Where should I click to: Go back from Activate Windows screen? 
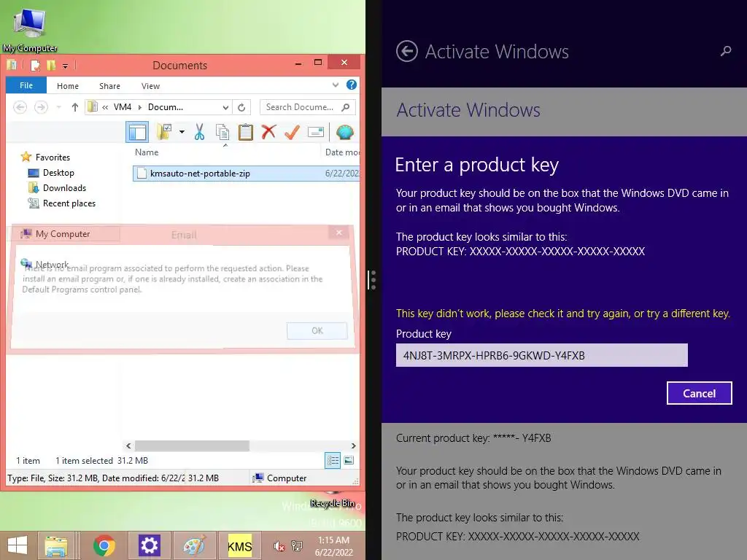407,51
